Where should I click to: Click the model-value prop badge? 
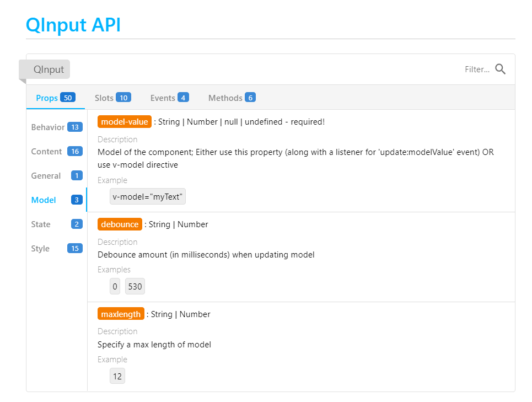tap(125, 121)
